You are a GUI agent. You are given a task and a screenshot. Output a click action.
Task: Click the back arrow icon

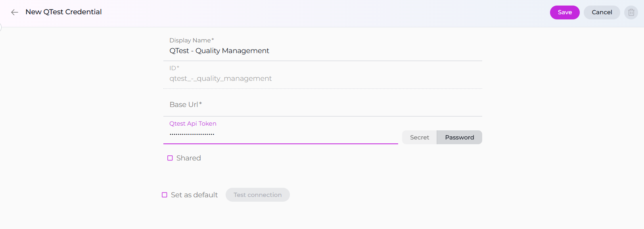[x=15, y=12]
